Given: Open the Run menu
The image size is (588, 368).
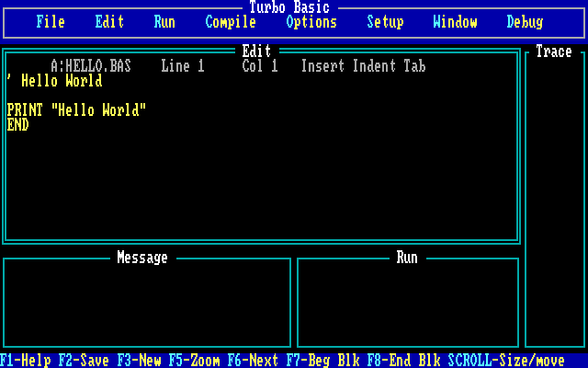Looking at the screenshot, I should 164,22.
